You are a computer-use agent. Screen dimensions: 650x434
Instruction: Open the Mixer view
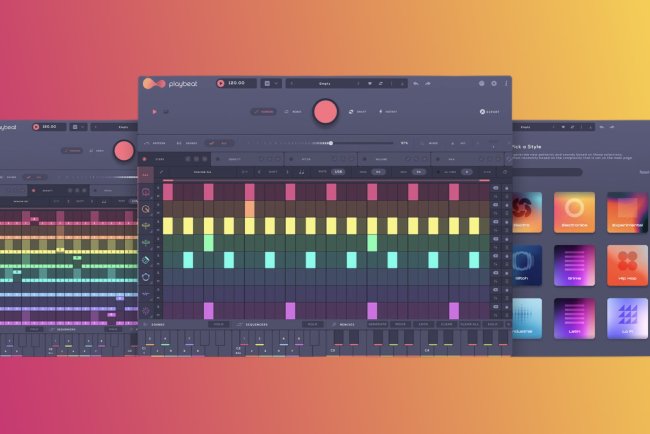tap(429, 143)
